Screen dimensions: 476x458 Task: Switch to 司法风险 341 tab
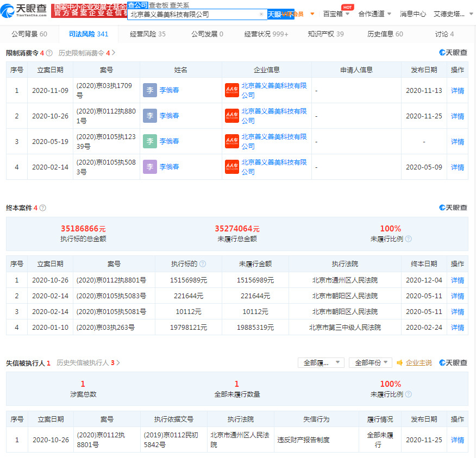[x=89, y=34]
